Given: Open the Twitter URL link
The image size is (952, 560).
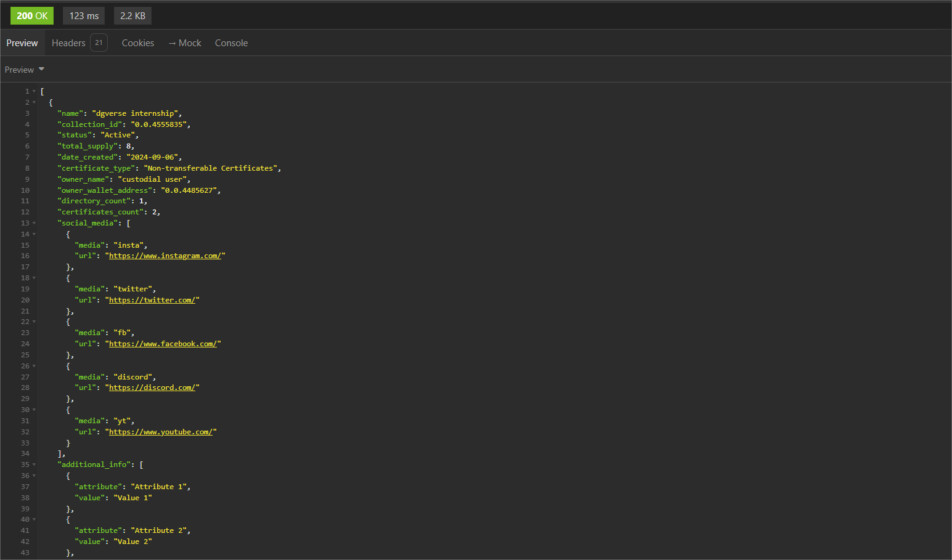Looking at the screenshot, I should tap(152, 299).
